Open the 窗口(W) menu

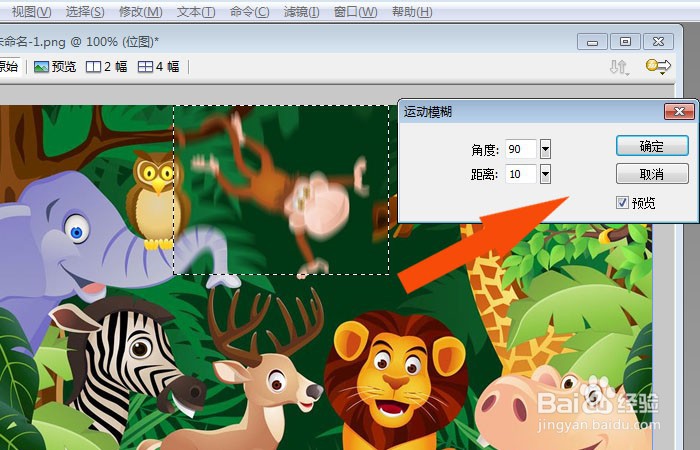355,11
